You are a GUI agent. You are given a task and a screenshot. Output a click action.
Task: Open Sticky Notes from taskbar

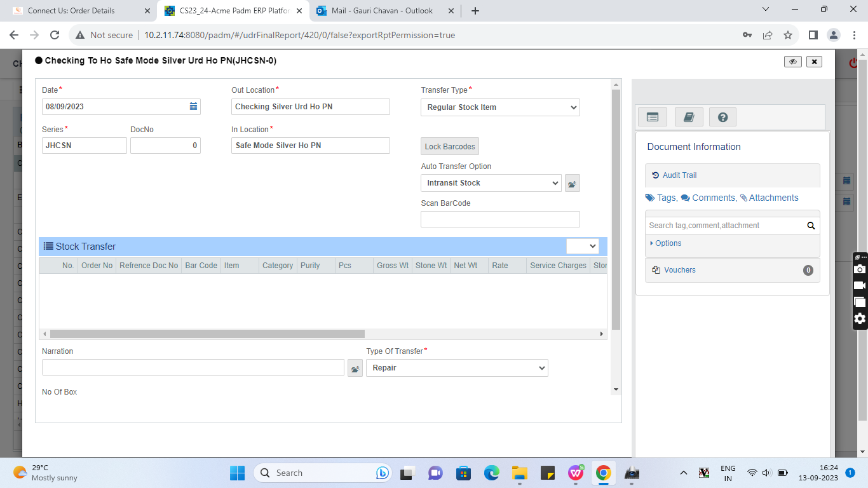pyautogui.click(x=548, y=473)
